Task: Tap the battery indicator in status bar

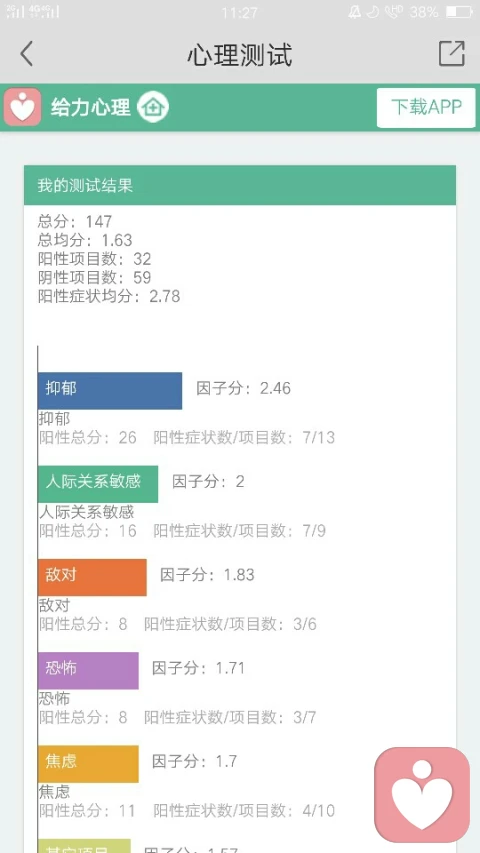Action: (x=459, y=11)
